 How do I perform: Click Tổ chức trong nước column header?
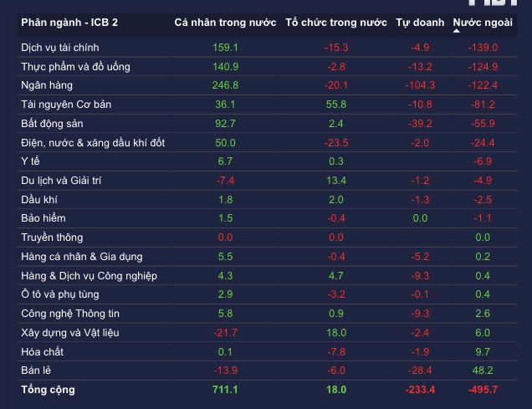336,21
